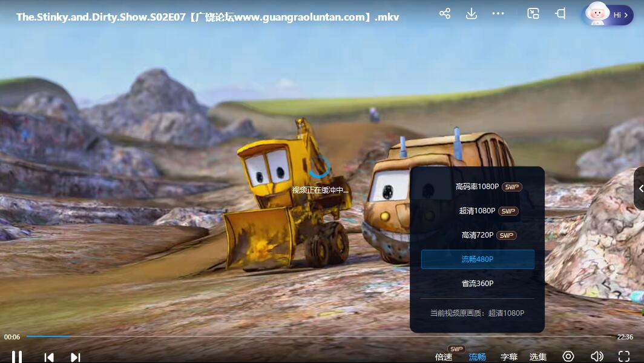644x363 pixels.
Task: Open the 字幕 subtitles menu
Action: click(x=509, y=357)
